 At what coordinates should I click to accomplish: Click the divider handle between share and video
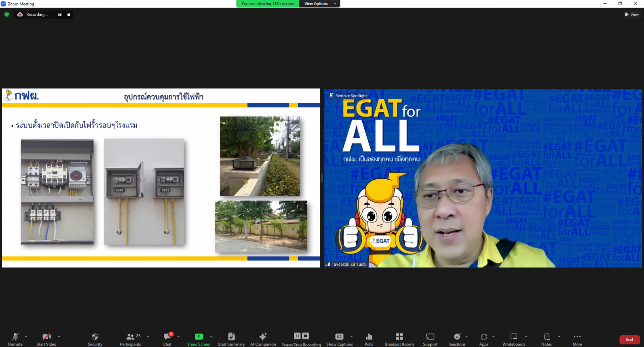point(322,178)
